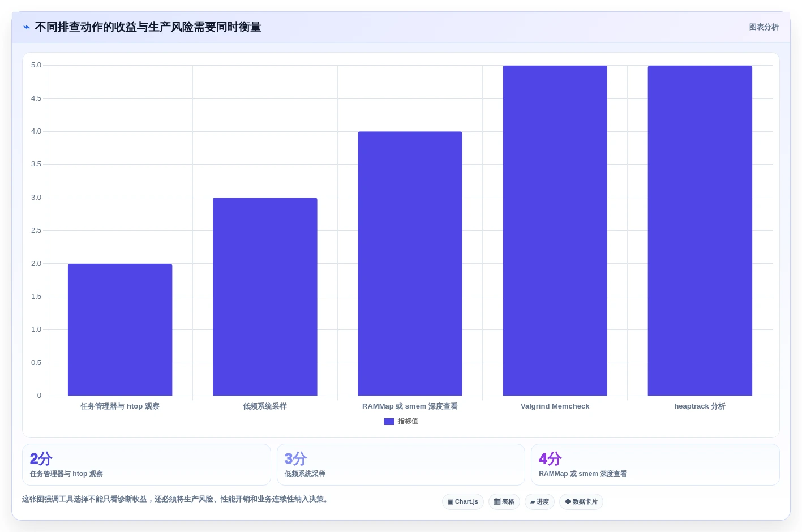802x532 pixels.
Task: Click the bar for RAMMap 或 smem 深度查看
Action: [410, 264]
